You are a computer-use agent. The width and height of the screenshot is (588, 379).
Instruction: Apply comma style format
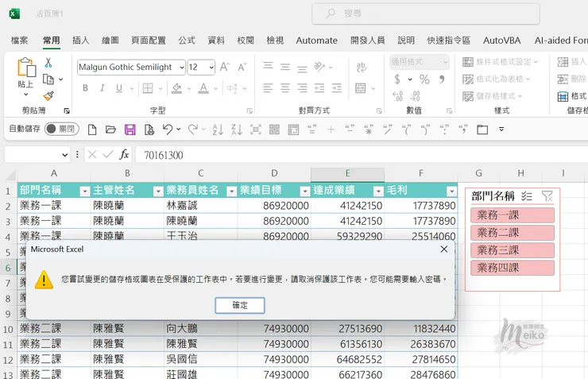[x=442, y=79]
